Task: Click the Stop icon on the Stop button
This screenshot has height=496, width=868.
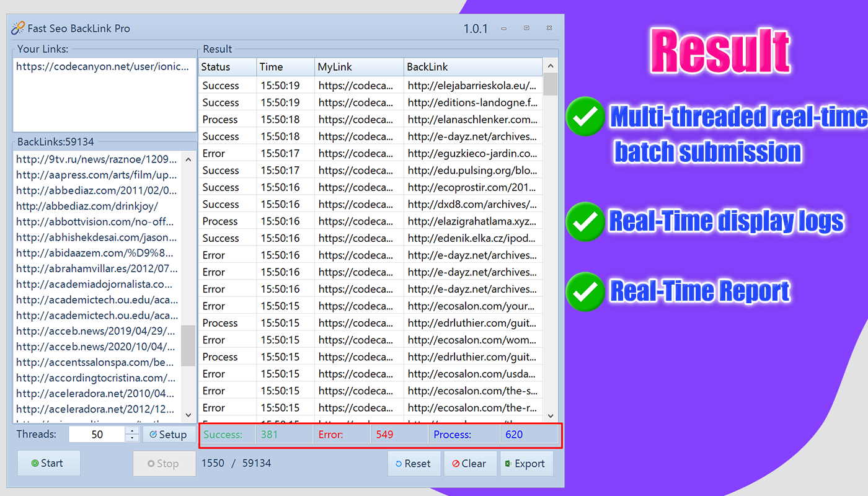Action: point(151,463)
